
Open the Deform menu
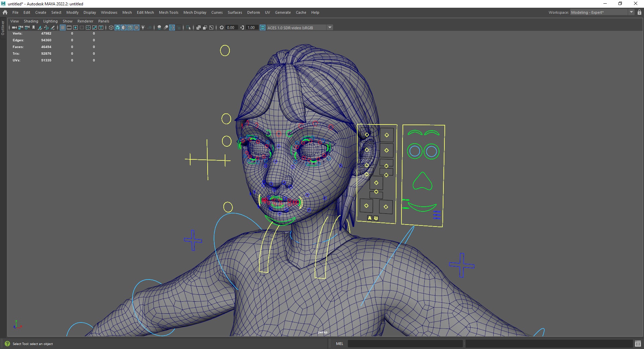[x=254, y=12]
